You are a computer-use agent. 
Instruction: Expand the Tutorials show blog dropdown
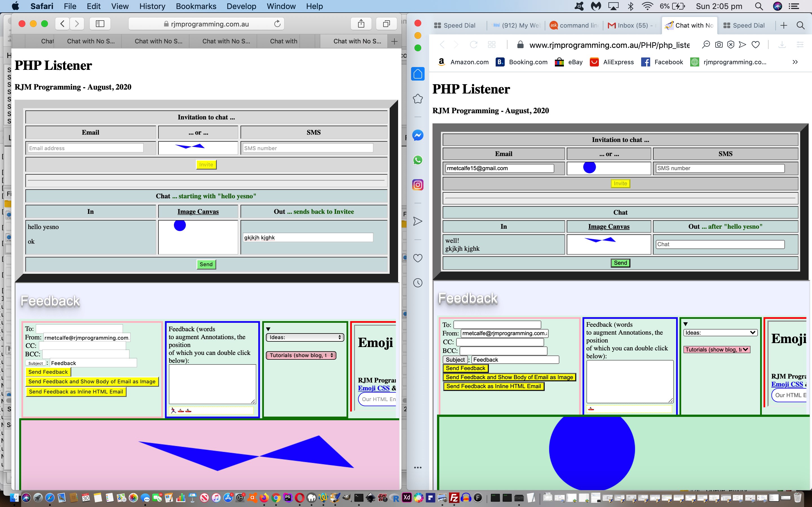point(301,355)
